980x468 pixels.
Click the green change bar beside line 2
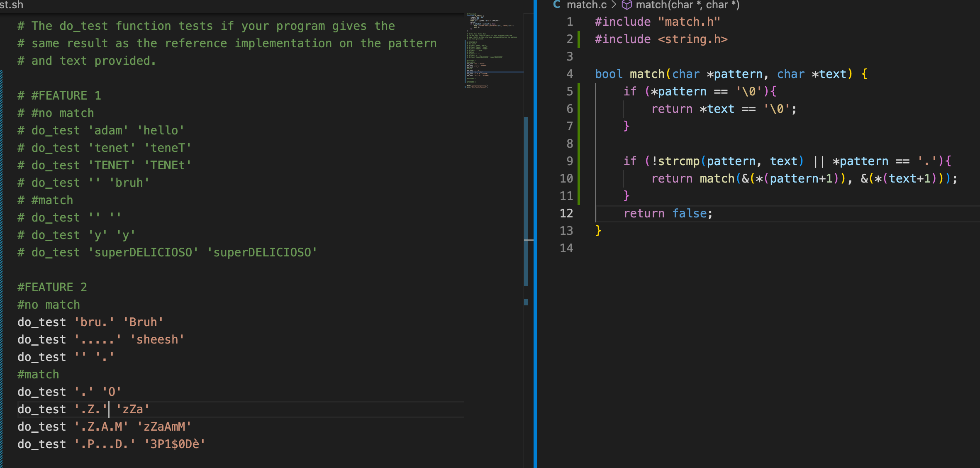[x=579, y=39]
